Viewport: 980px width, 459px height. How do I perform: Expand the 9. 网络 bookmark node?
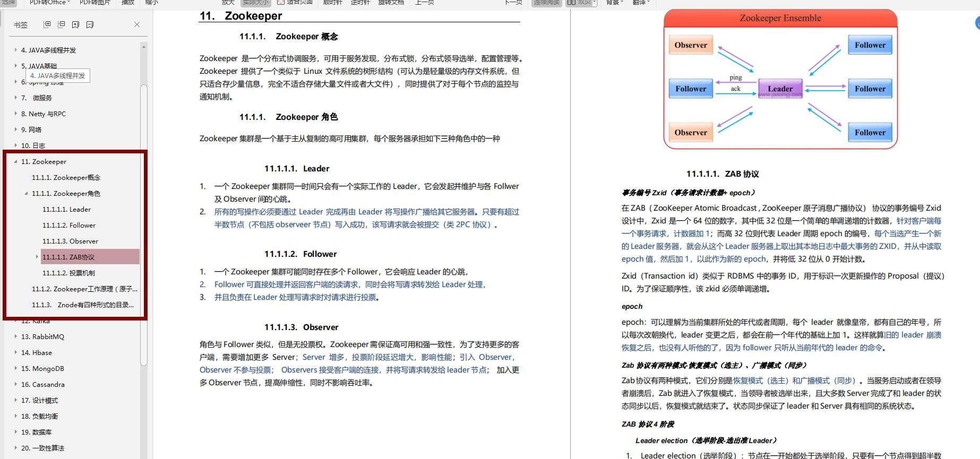click(x=15, y=129)
